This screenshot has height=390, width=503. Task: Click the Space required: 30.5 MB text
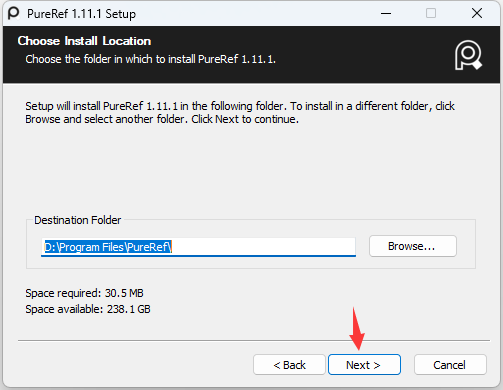point(84,293)
